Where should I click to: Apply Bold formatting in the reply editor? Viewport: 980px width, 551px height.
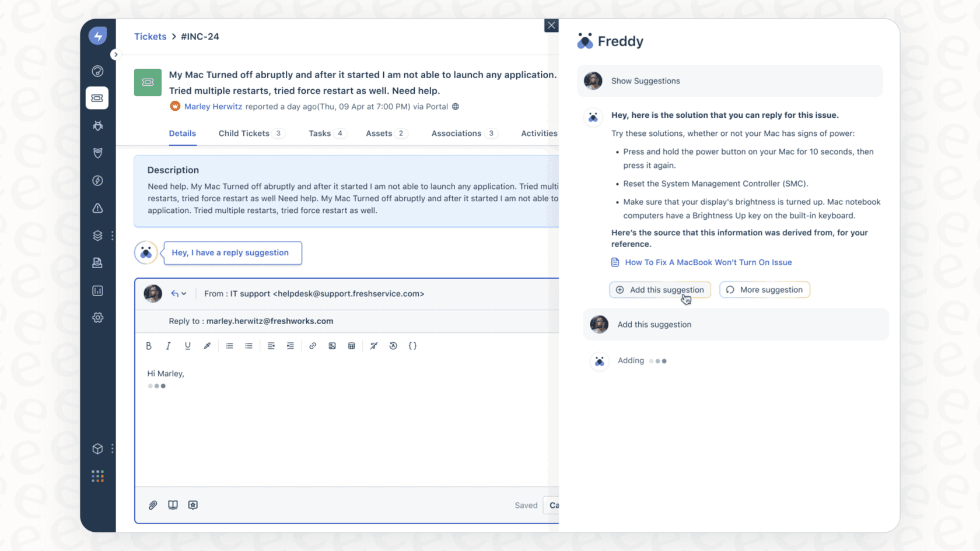(149, 345)
